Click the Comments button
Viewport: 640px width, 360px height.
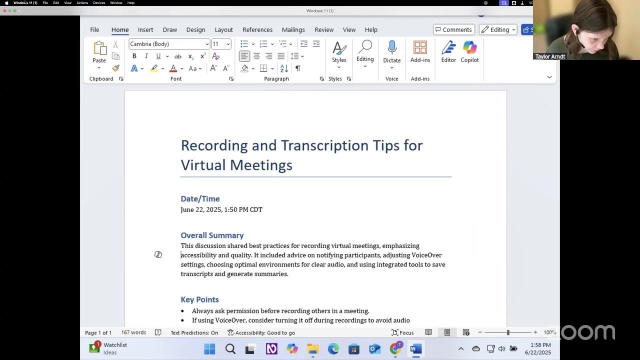coord(453,29)
